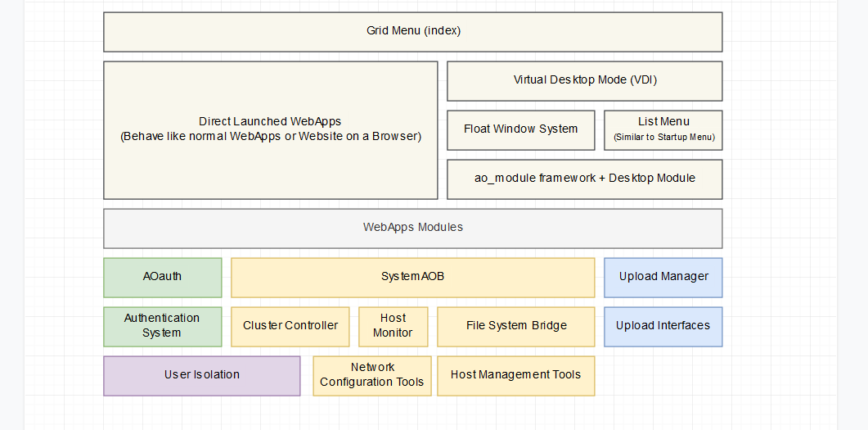Select the Grid Menu (index) box
The width and height of the screenshot is (868, 430).
click(x=412, y=32)
